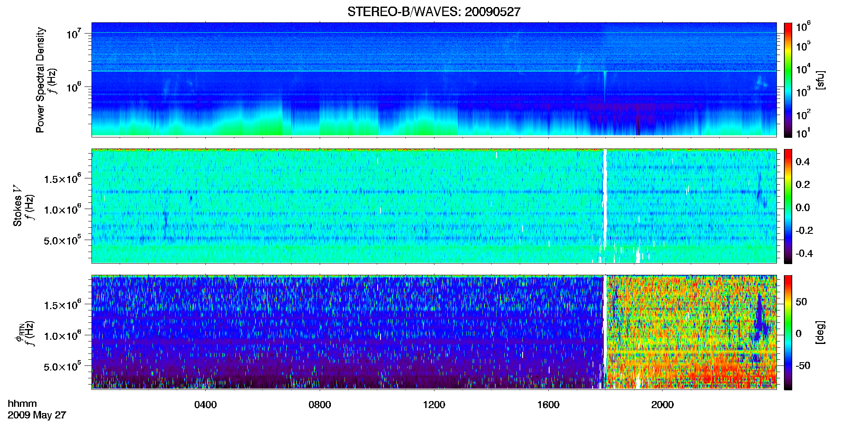Click the "0400" time axis label
This screenshot has width=868, height=447.
click(205, 404)
